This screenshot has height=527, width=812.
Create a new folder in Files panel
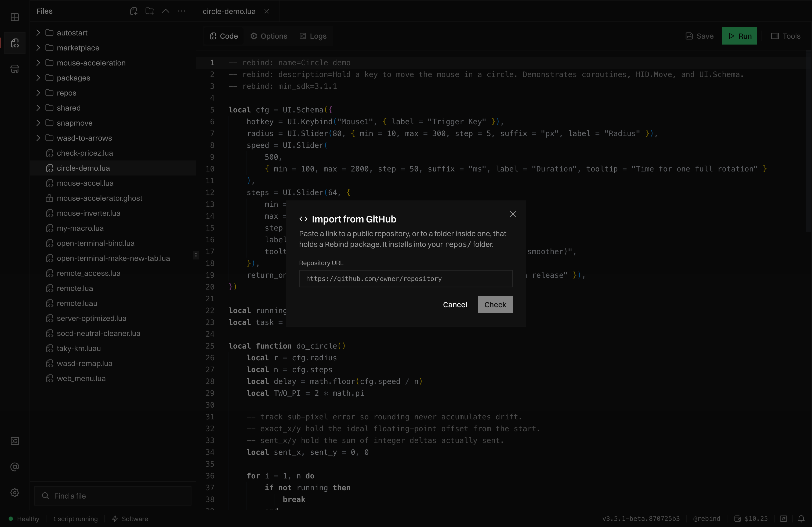click(x=150, y=11)
